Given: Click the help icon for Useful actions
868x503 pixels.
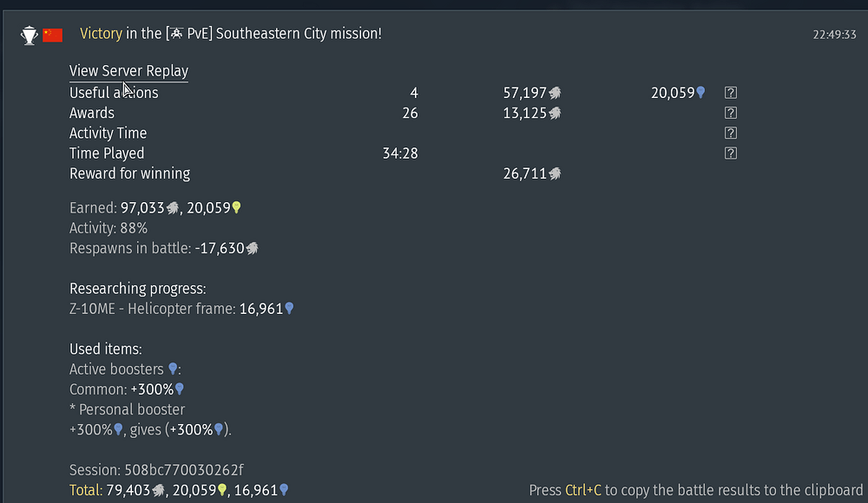Looking at the screenshot, I should pyautogui.click(x=730, y=93).
